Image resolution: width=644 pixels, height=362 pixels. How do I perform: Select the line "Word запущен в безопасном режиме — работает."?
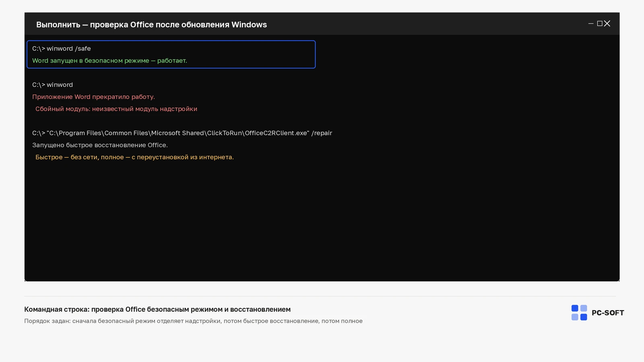(109, 61)
